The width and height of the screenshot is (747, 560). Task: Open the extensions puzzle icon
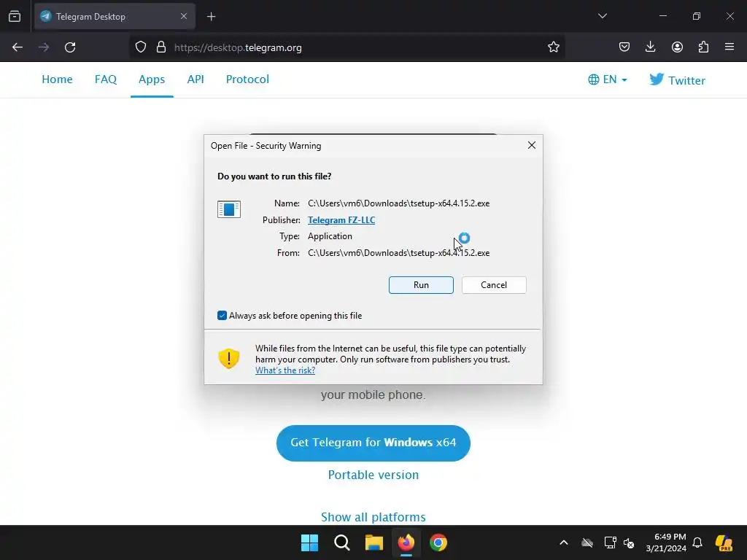pos(703,47)
